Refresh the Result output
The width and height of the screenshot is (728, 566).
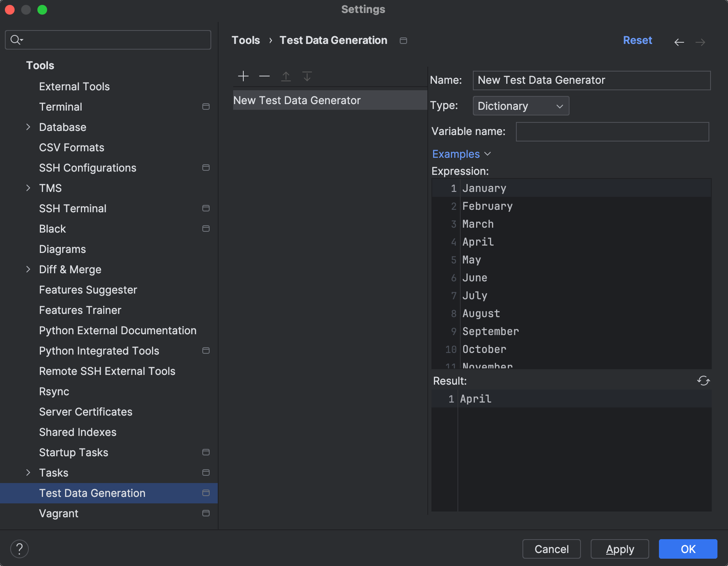pyautogui.click(x=703, y=381)
